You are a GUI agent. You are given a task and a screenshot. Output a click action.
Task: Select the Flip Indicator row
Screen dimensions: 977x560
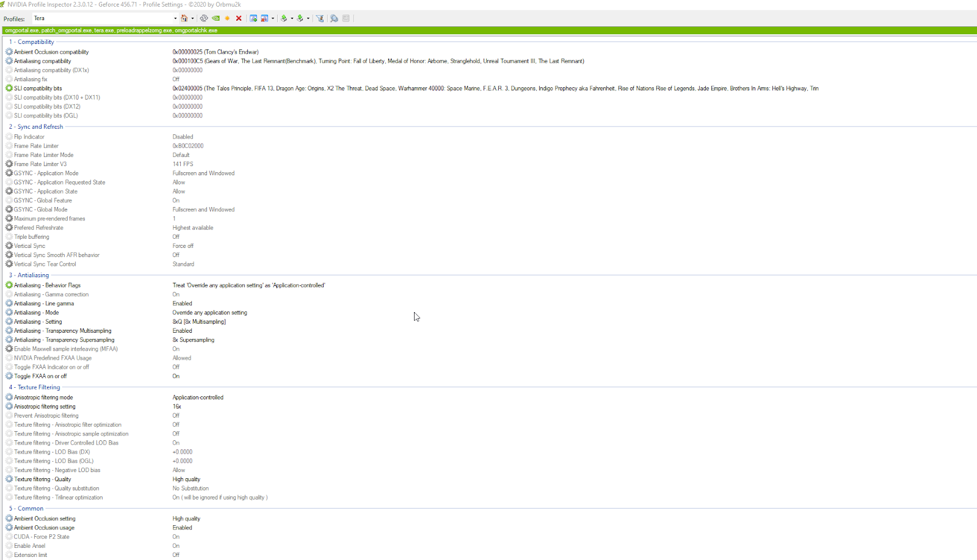pyautogui.click(x=488, y=137)
